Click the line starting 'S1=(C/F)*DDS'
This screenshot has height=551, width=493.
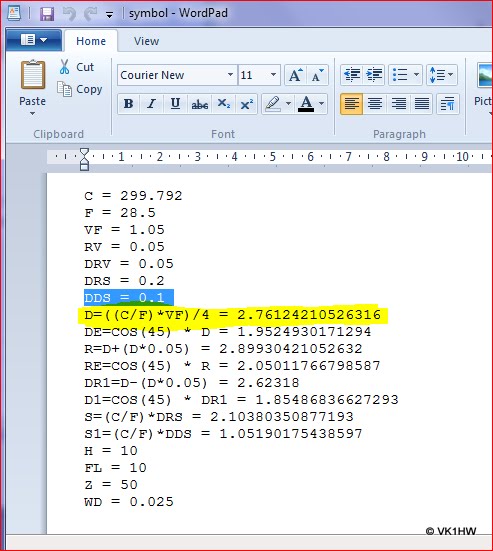tap(223, 434)
